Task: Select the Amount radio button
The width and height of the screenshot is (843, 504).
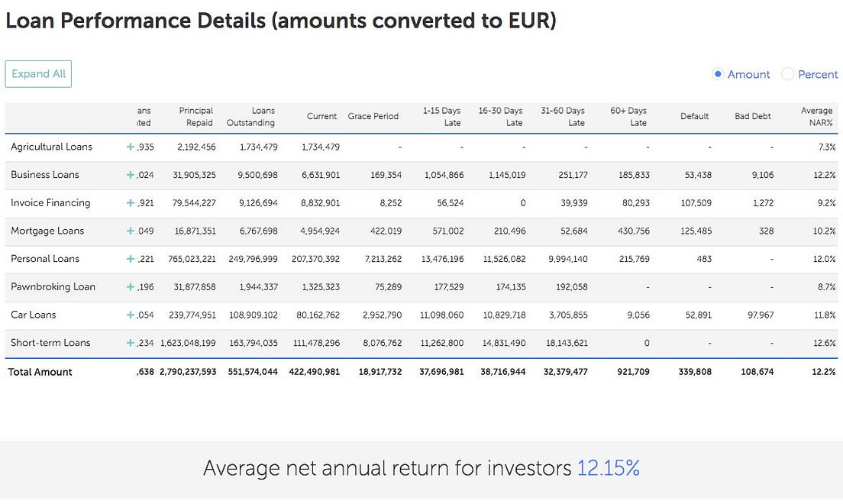Action: coord(718,74)
